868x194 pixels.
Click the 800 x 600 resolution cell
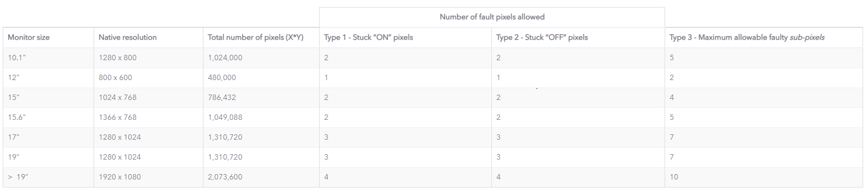tap(149, 77)
